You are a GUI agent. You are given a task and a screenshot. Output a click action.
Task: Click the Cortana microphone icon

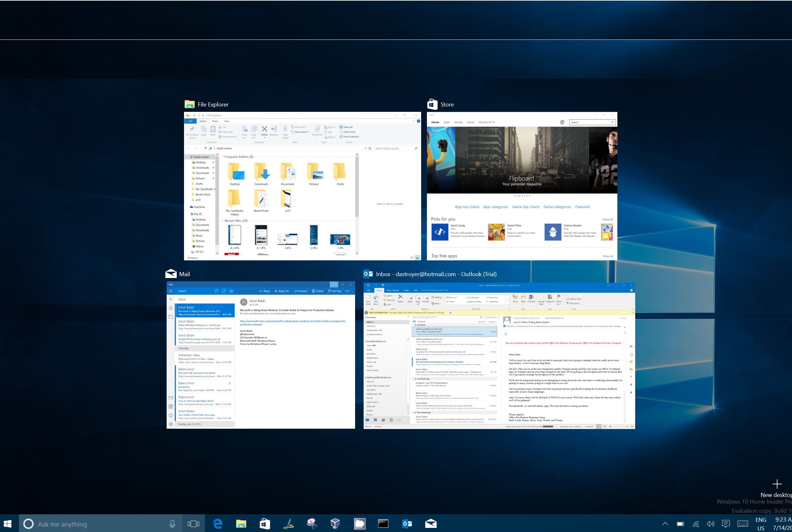(x=172, y=524)
